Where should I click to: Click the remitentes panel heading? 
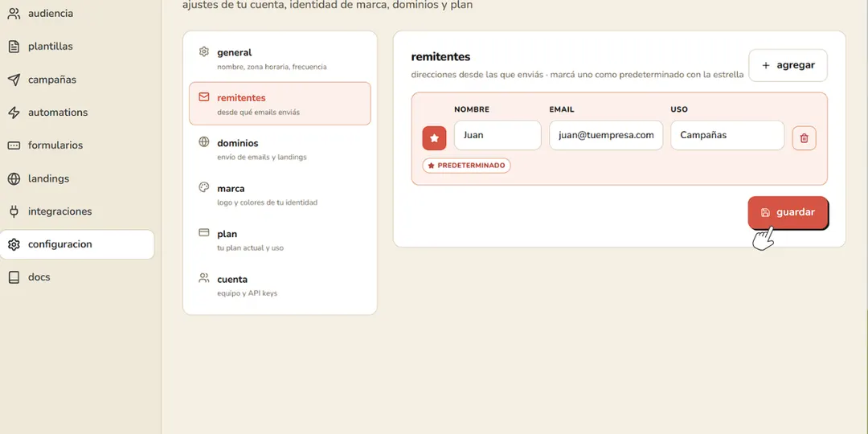[440, 56]
